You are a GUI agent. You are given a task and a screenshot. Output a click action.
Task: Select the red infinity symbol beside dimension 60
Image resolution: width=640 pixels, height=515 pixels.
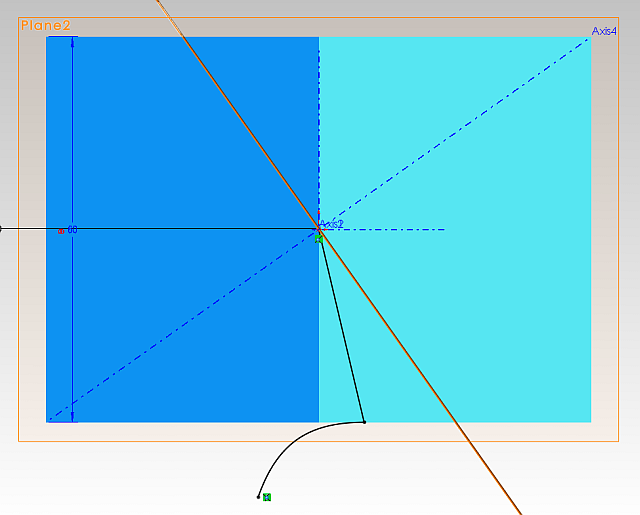(61, 231)
